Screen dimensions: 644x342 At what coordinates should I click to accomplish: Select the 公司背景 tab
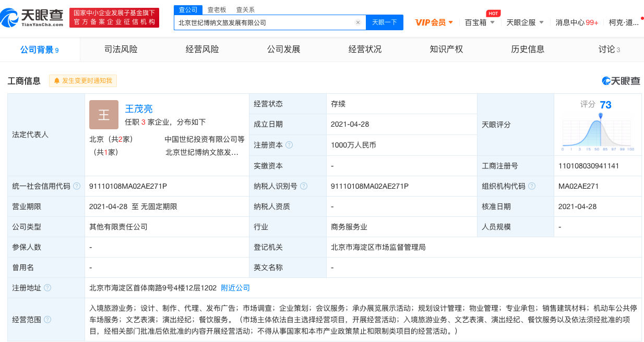point(40,50)
